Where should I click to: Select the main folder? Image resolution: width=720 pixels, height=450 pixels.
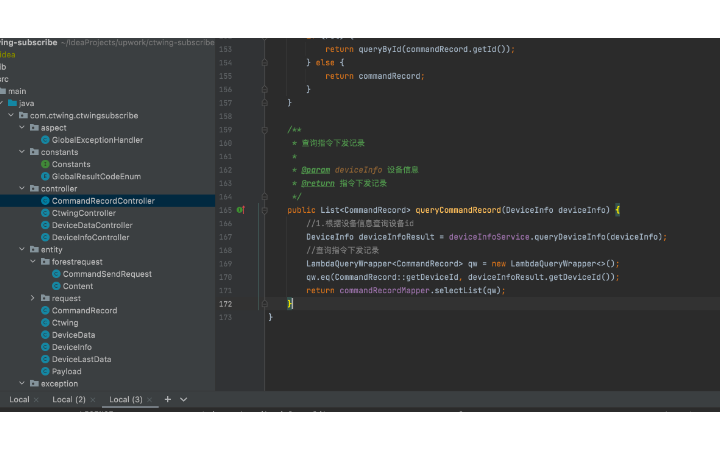[17, 91]
